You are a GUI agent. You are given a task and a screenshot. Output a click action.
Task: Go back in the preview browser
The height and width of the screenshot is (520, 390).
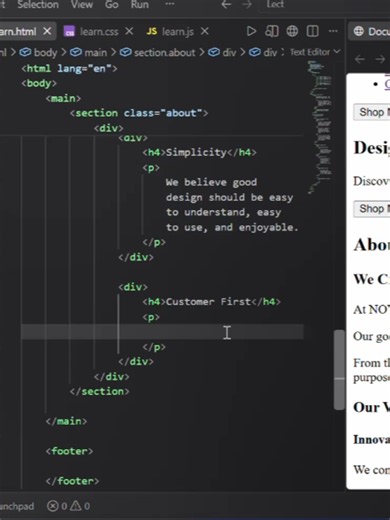pos(359,59)
